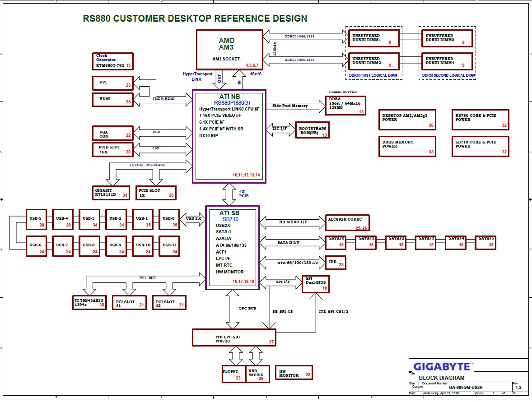Click the 4X PCIE arrow label
This screenshot has width=532, height=402.
click(x=243, y=194)
